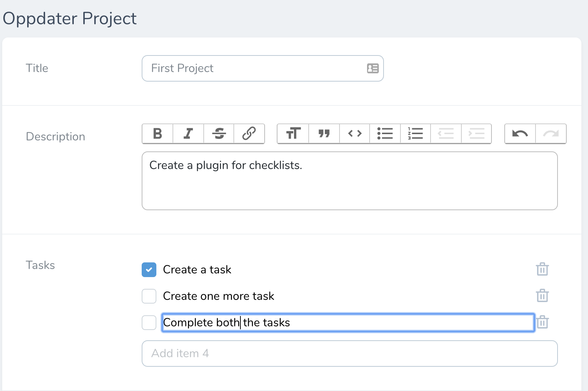
Task: Check the 'Complete both the tasks' checkbox
Action: point(149,323)
